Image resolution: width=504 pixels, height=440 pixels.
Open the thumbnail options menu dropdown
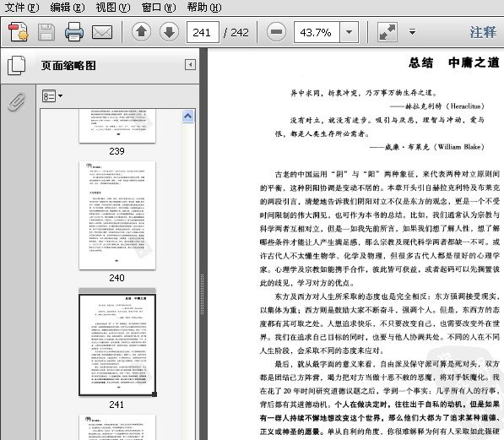click(x=52, y=95)
